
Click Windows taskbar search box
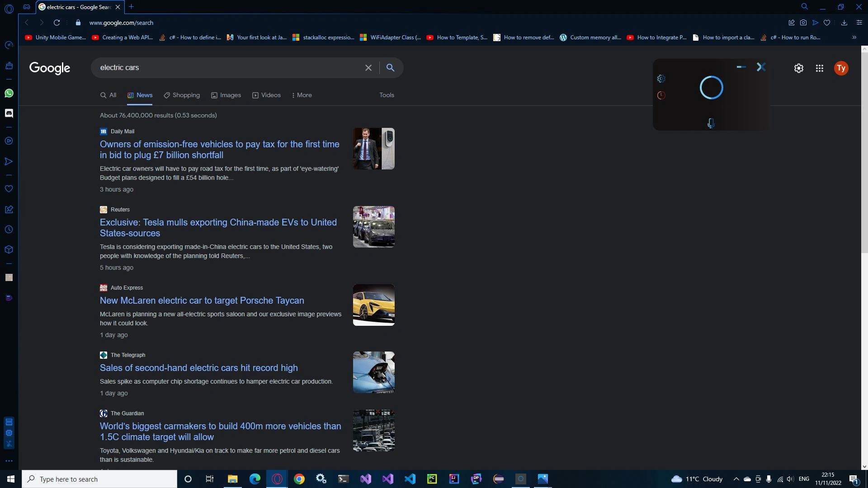[x=99, y=479]
